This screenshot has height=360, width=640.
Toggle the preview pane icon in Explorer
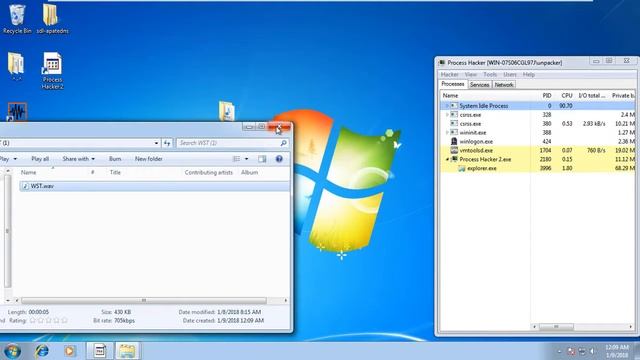click(x=262, y=159)
